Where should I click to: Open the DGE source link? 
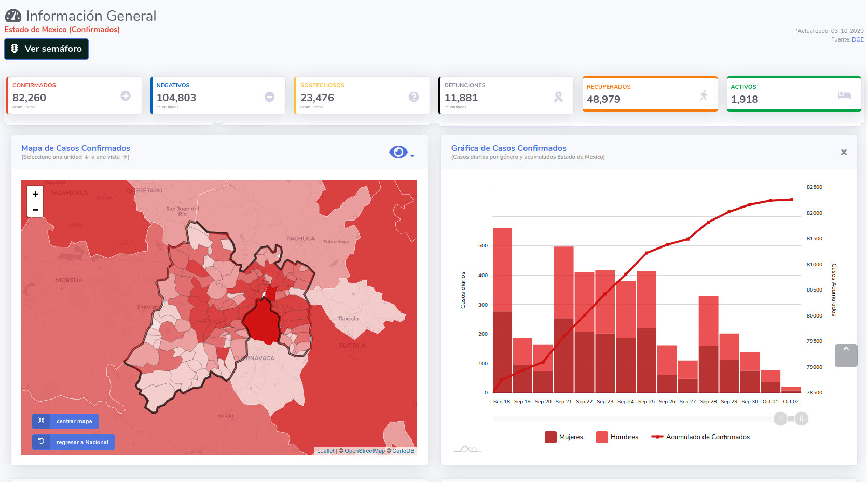[x=858, y=39]
